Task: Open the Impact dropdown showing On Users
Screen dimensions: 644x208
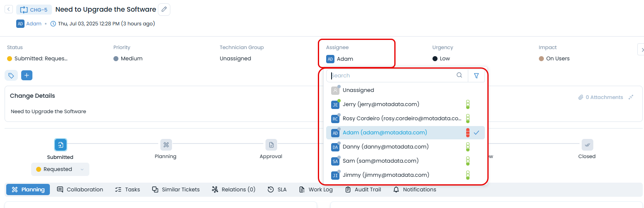Action: 554,59
